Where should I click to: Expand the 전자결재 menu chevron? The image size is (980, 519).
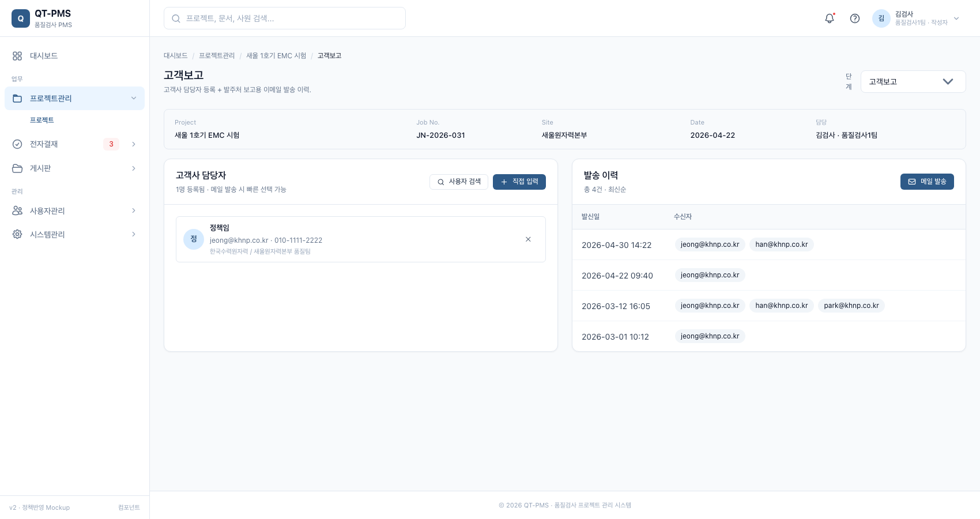point(134,144)
